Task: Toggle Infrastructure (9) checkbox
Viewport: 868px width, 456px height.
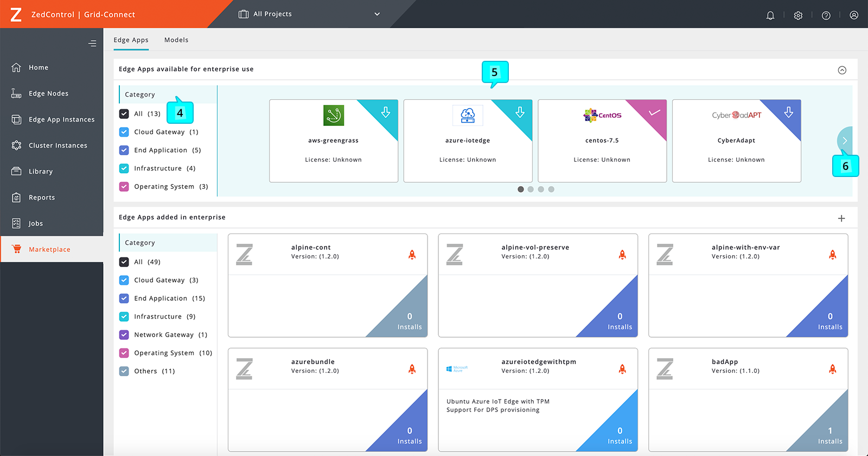Action: (124, 316)
